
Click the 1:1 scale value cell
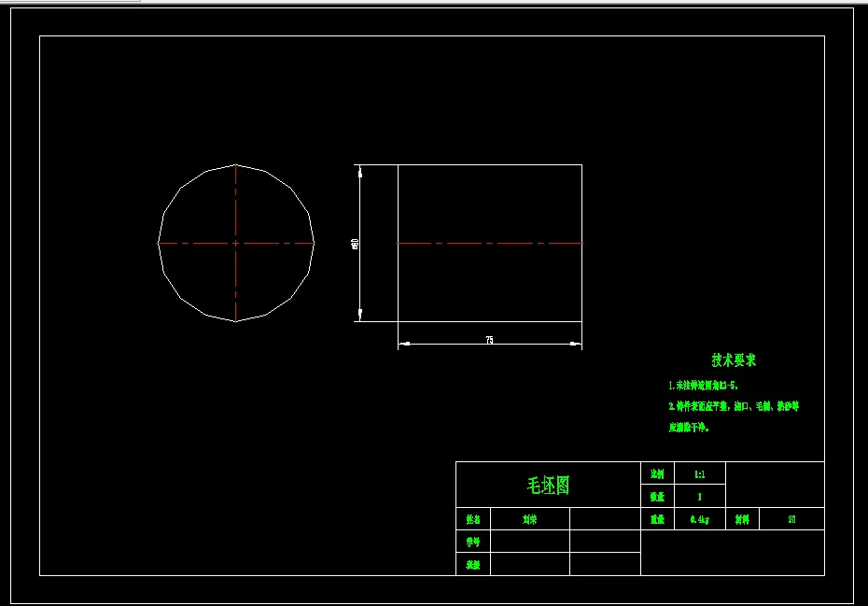click(x=700, y=474)
